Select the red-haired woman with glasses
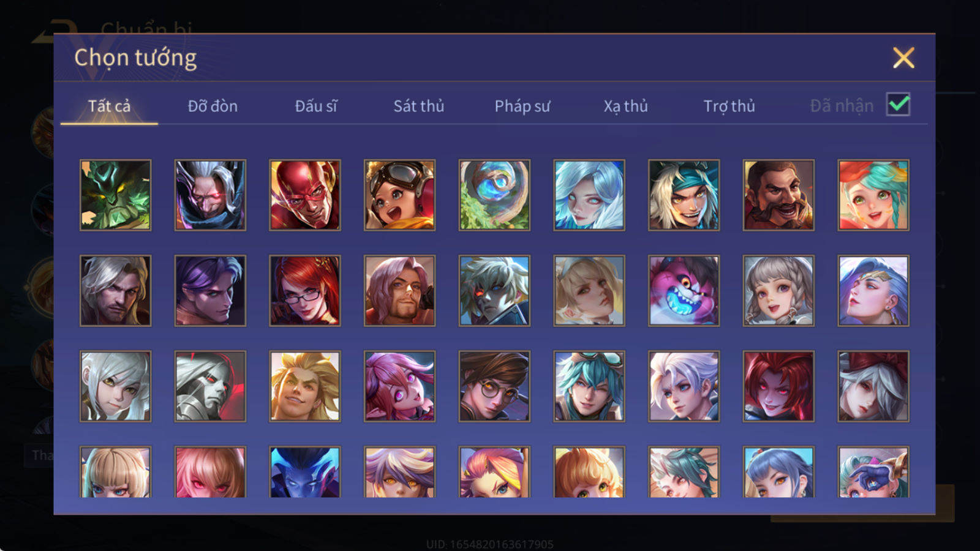Viewport: 980px width, 551px height. (305, 291)
